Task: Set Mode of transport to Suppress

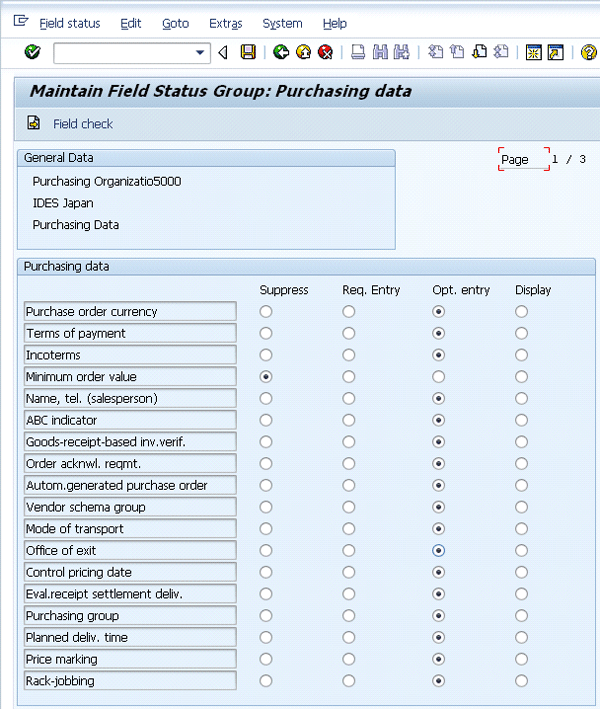Action: tap(266, 529)
